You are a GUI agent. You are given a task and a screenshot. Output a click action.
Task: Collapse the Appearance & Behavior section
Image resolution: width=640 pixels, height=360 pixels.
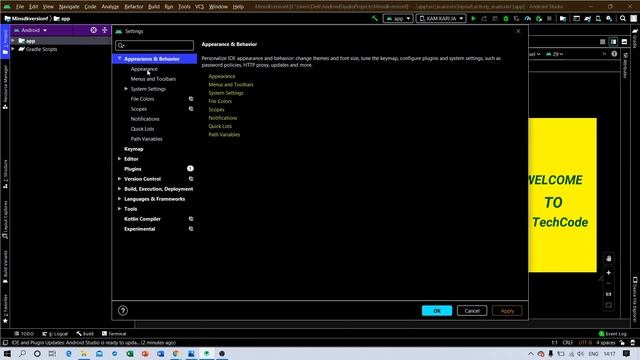pos(119,59)
